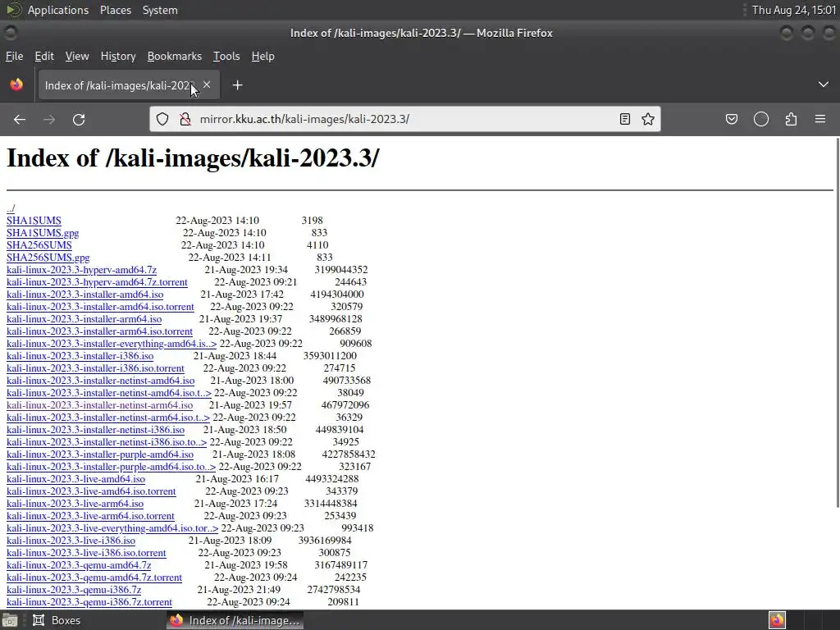Open the File menu
Viewport: 840px width, 630px height.
pyautogui.click(x=15, y=57)
